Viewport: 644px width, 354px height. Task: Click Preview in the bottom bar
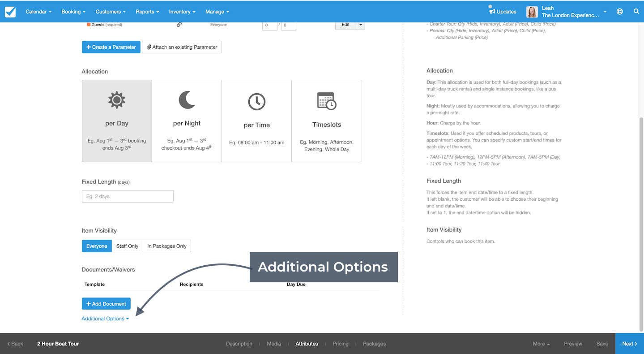[x=573, y=344]
